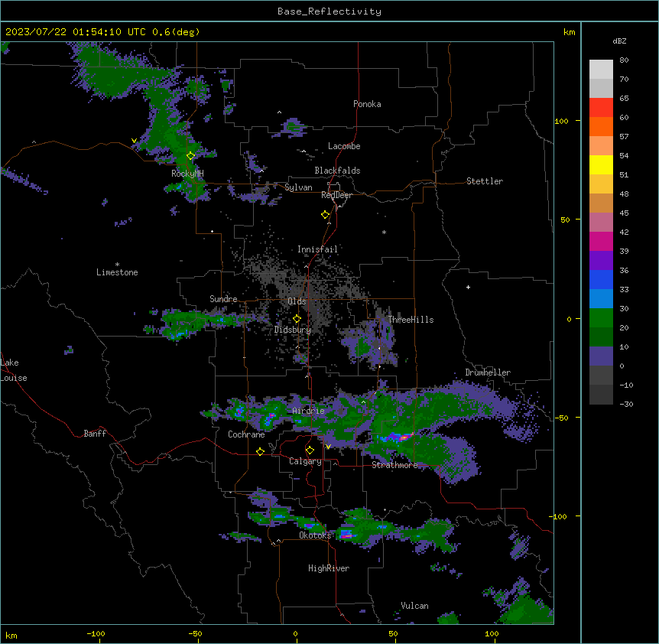Pick the red 65-60 dBZ legend swatch

pos(601,108)
